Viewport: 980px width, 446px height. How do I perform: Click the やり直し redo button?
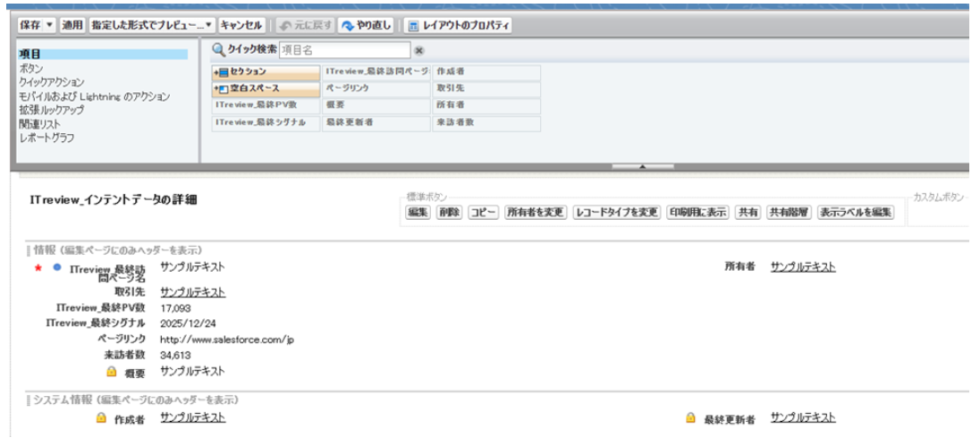(367, 26)
